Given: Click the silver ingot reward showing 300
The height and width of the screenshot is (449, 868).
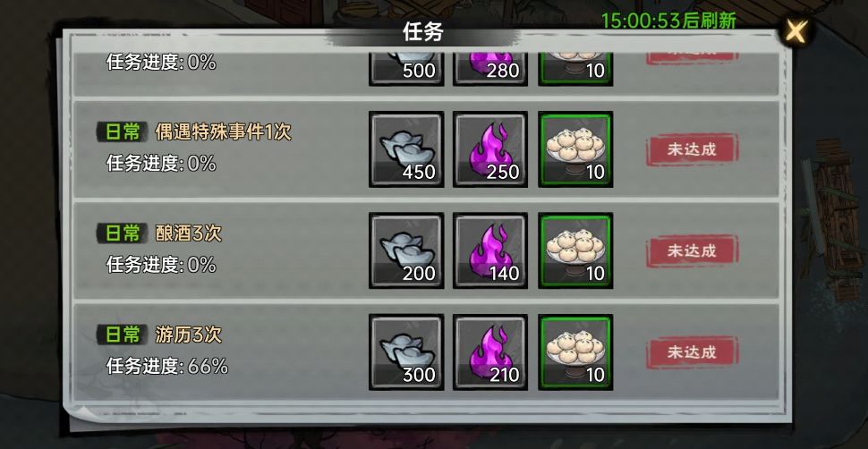Looking at the screenshot, I should (x=406, y=352).
